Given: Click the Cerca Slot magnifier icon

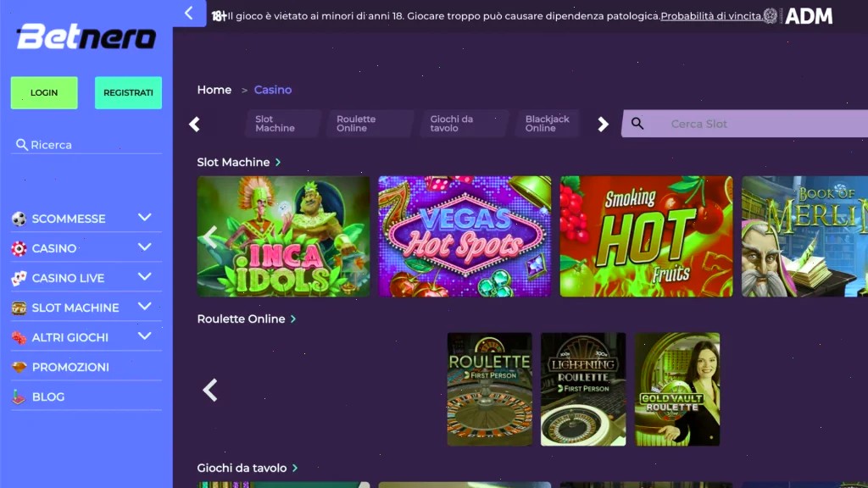Looking at the screenshot, I should point(637,124).
